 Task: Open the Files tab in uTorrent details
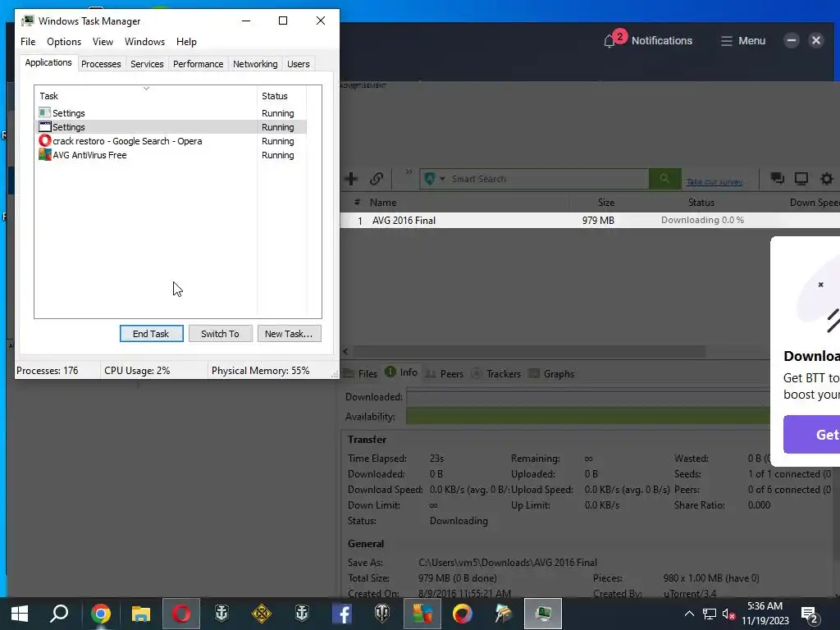pyautogui.click(x=360, y=373)
